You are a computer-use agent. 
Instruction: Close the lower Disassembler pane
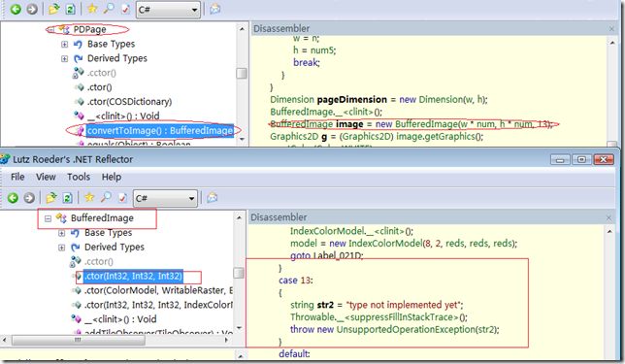[x=609, y=217]
